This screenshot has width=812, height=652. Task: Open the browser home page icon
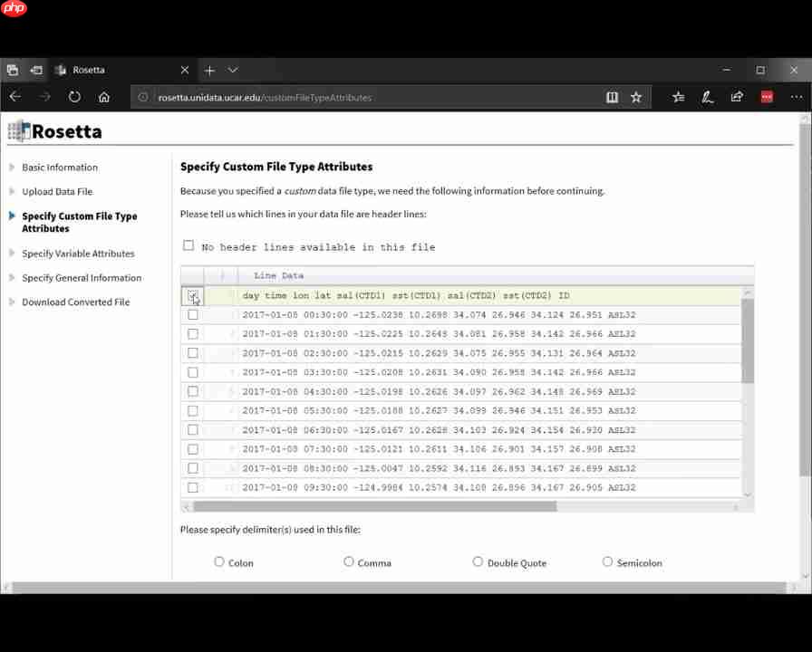[104, 97]
